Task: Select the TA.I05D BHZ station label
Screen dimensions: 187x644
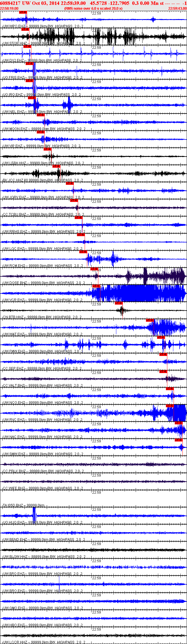Action: [x=13, y=505]
